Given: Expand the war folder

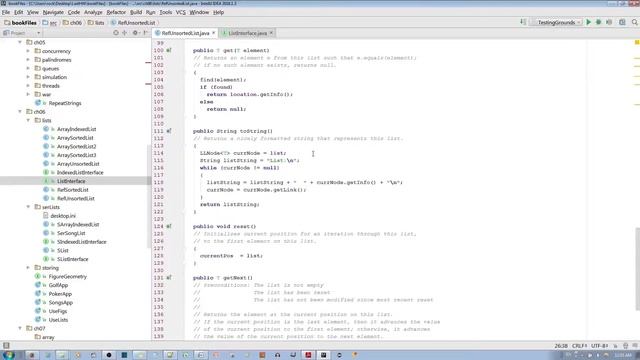Looking at the screenshot, I should [x=28, y=94].
